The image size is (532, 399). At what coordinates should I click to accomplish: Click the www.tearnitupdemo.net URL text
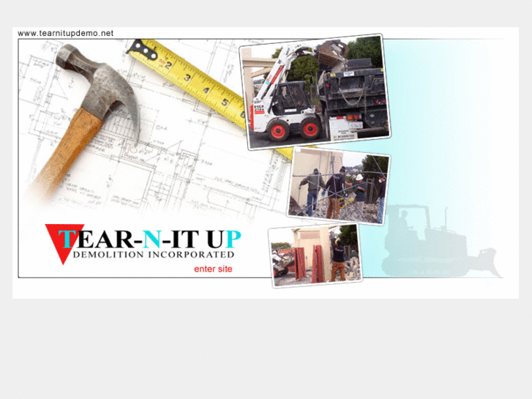65,33
